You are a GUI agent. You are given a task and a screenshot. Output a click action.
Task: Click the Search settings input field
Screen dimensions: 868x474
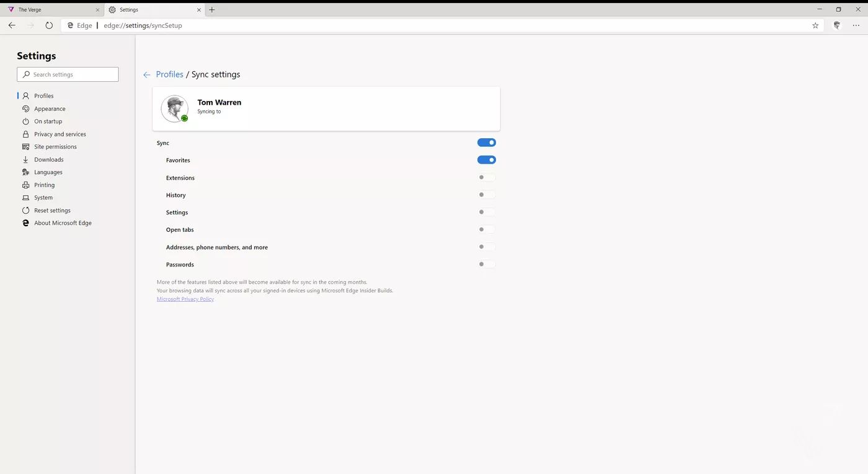click(x=68, y=74)
